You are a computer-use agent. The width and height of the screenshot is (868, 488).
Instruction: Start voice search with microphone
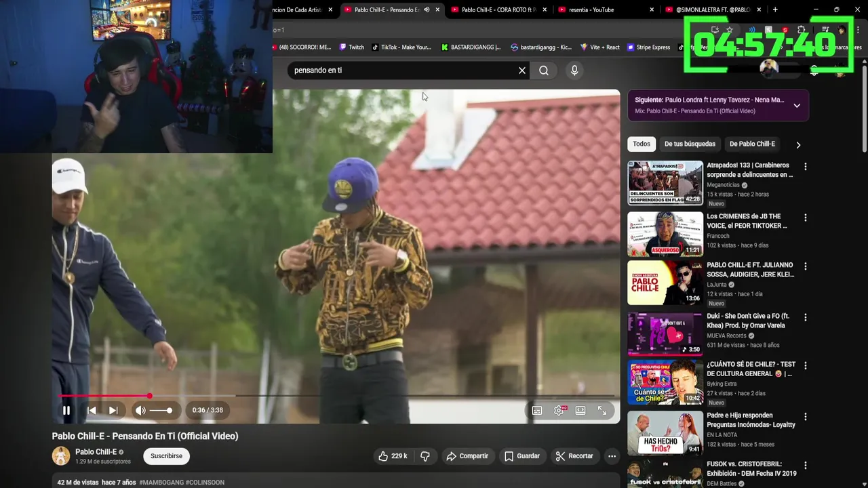tap(574, 70)
